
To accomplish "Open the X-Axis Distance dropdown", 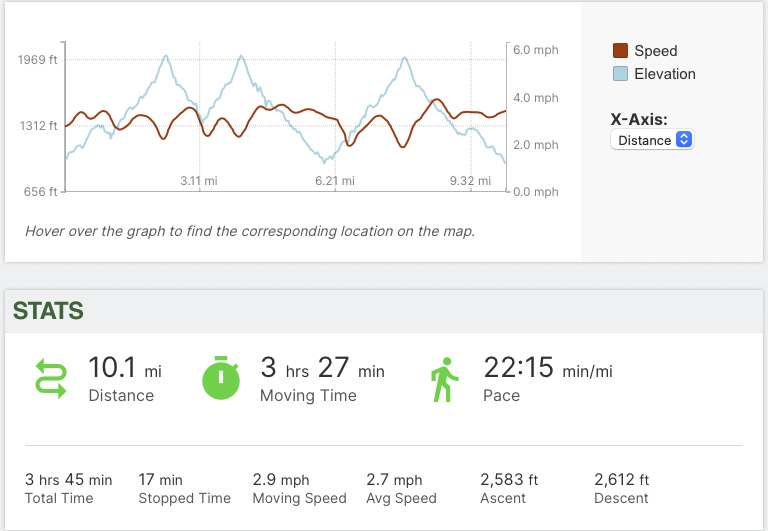I will pyautogui.click(x=651, y=140).
